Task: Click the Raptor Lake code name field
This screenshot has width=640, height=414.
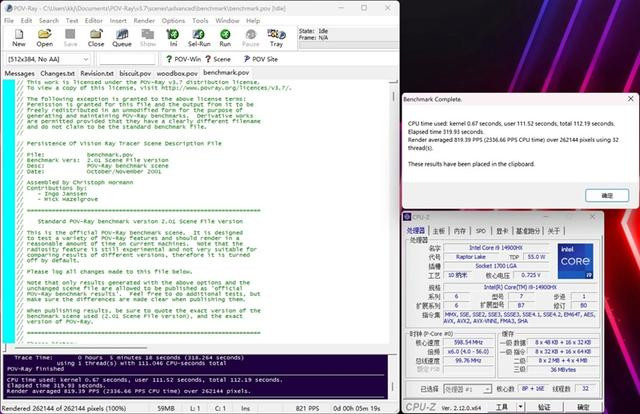Action: [x=471, y=257]
